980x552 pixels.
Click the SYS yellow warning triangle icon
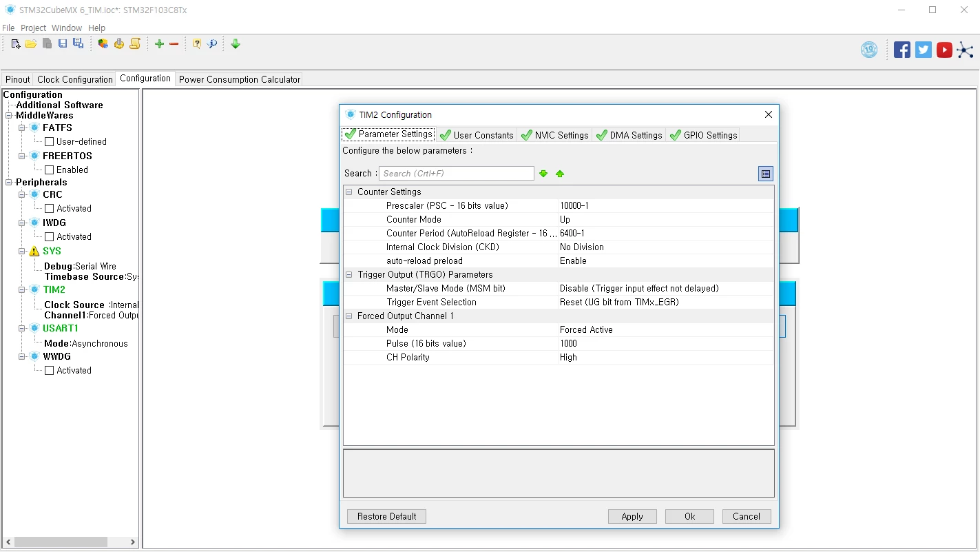[x=34, y=252]
